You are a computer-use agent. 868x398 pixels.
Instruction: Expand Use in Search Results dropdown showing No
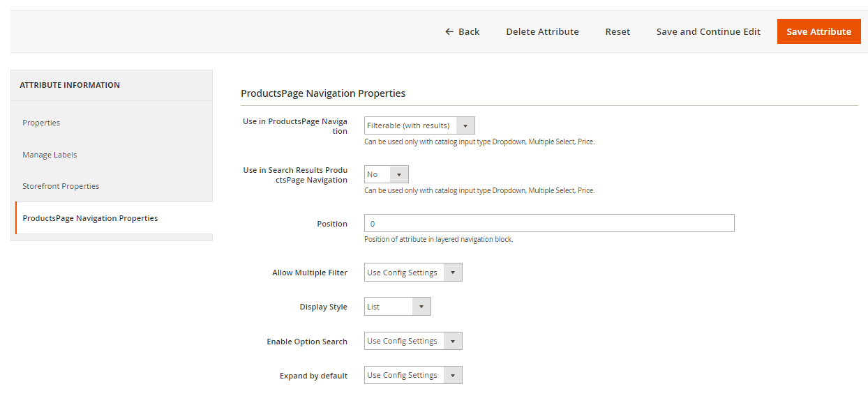point(386,174)
